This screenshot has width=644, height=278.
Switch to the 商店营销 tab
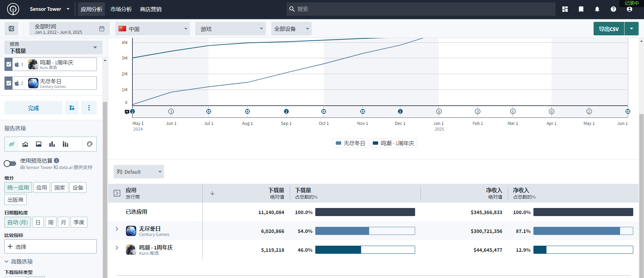pyautogui.click(x=151, y=9)
